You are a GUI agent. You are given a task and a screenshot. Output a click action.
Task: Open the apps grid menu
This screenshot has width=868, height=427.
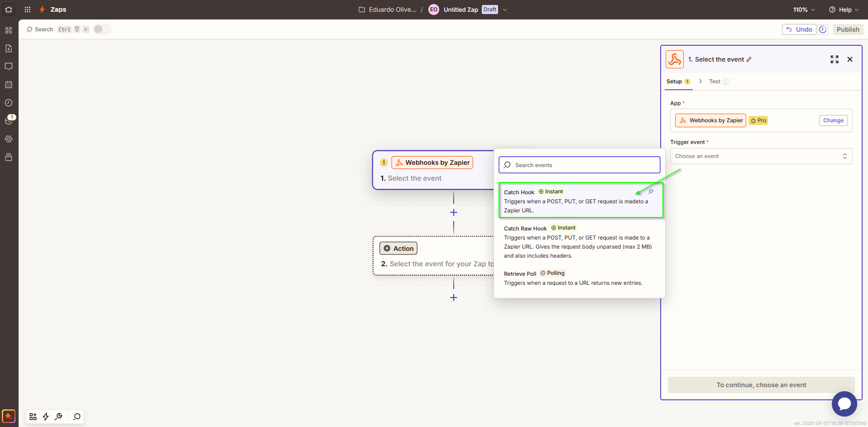coord(28,10)
